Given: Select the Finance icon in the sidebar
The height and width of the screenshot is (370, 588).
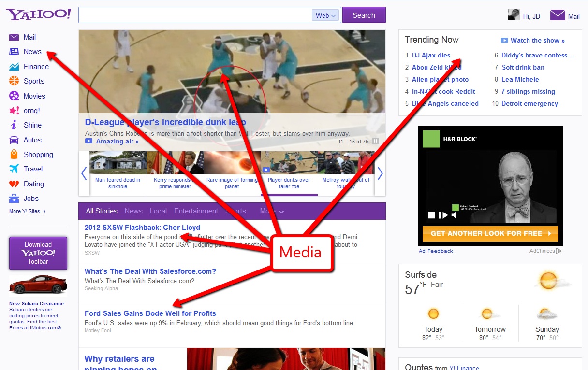Looking at the screenshot, I should (x=15, y=66).
